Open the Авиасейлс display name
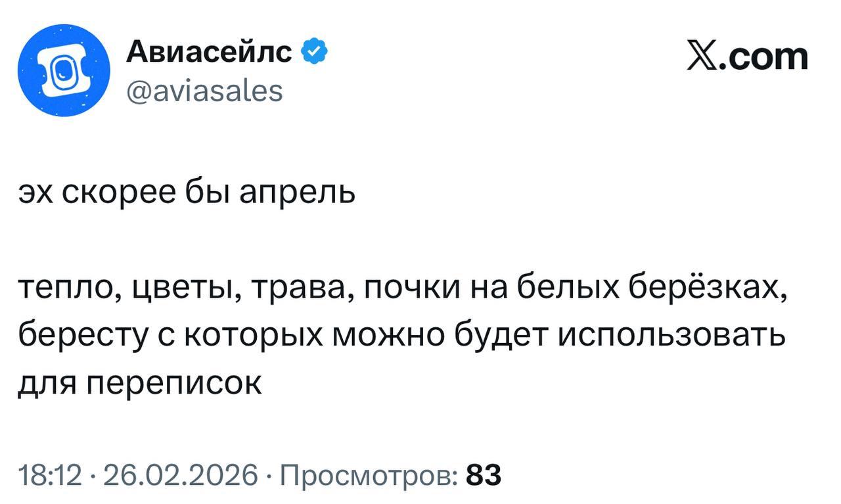The image size is (841, 504). tap(209, 51)
